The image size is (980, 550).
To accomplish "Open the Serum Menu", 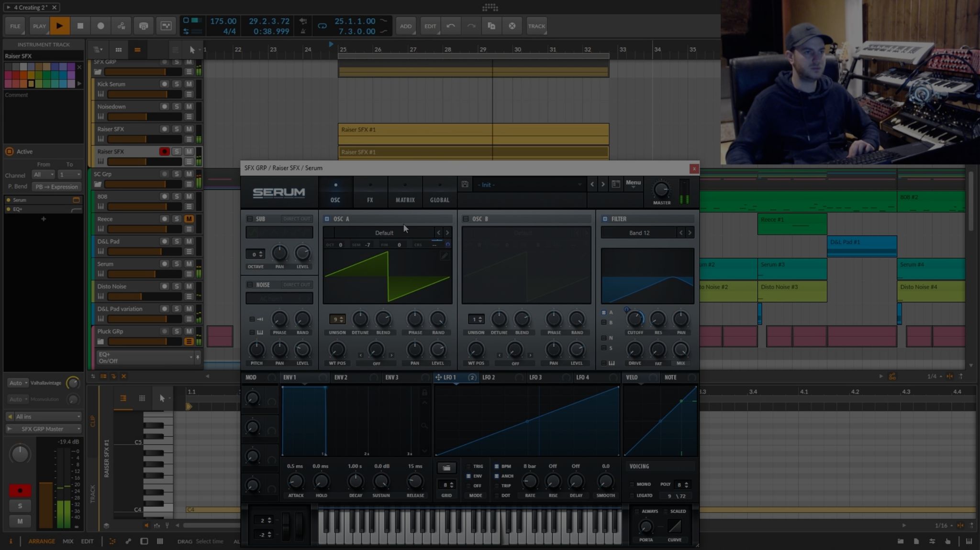I will (x=633, y=183).
